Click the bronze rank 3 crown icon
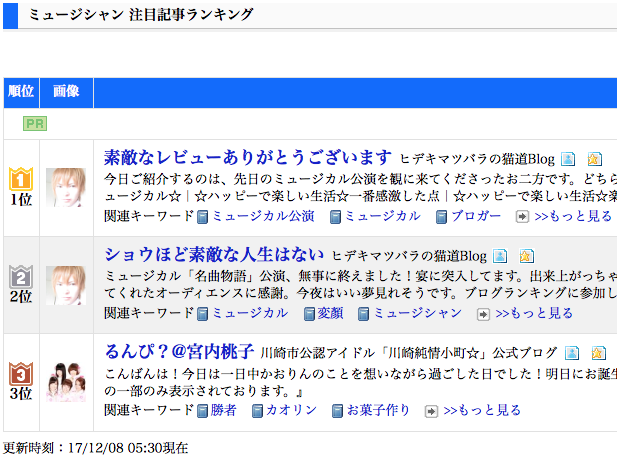The width and height of the screenshot is (617, 464). 21,373
